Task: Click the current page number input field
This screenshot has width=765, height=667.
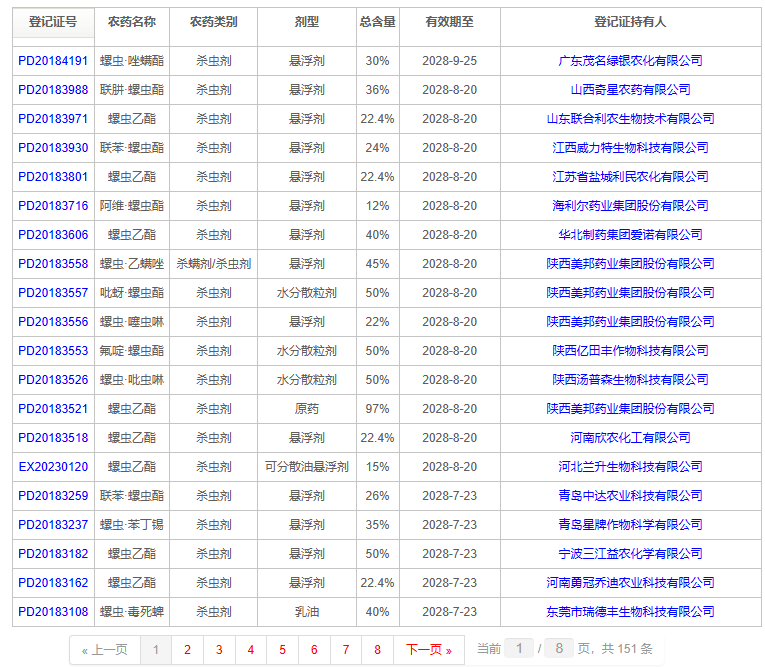Action: (519, 648)
